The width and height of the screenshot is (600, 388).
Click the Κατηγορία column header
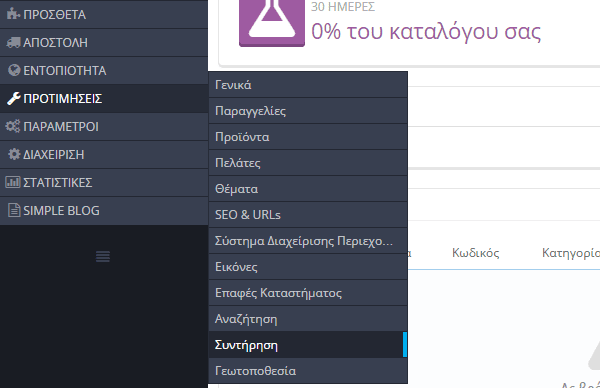(x=571, y=253)
